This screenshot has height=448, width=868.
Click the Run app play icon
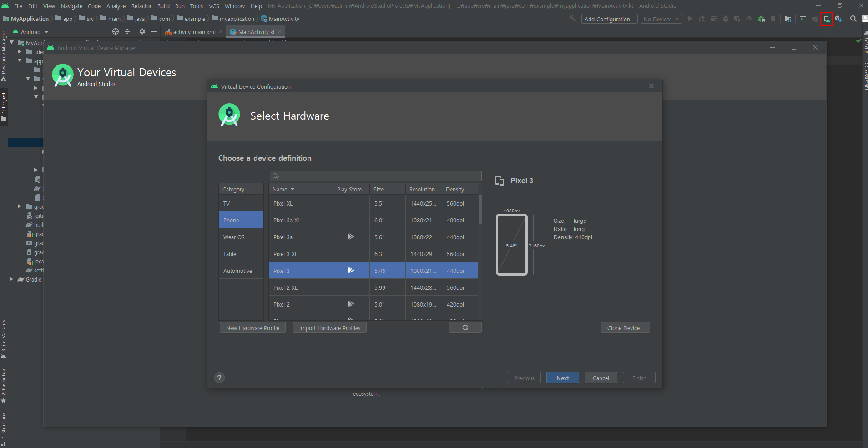click(x=690, y=19)
